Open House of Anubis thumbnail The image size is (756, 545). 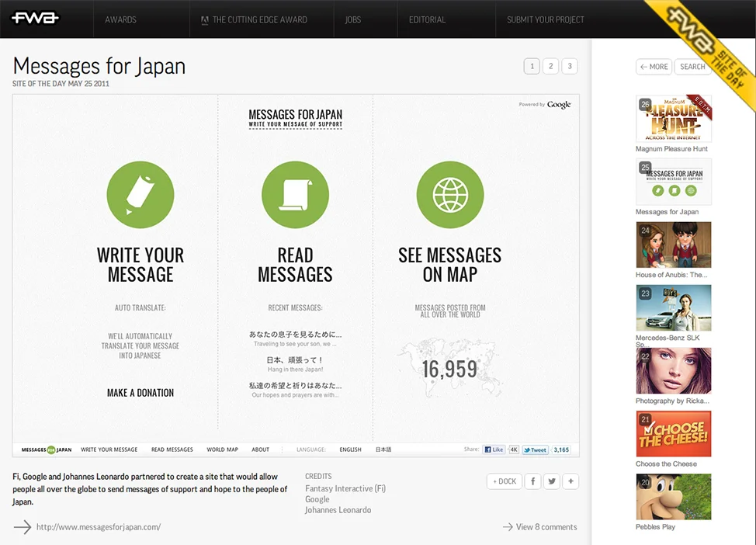tap(674, 245)
